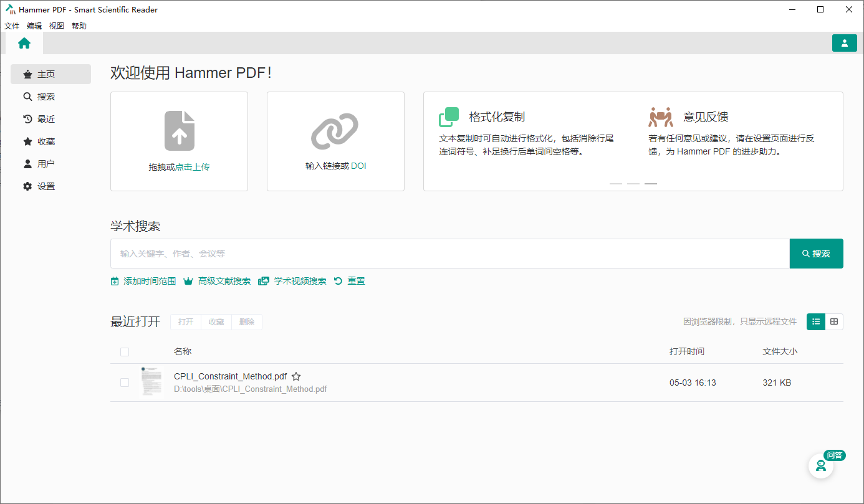Open the 编辑 menu
The height and width of the screenshot is (504, 864).
click(x=34, y=26)
